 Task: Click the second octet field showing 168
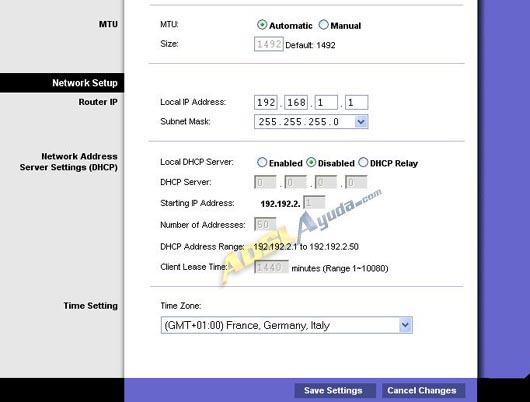point(296,102)
